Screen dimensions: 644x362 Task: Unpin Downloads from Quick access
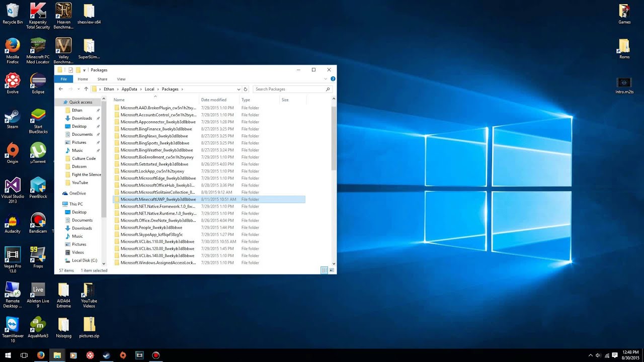99,118
